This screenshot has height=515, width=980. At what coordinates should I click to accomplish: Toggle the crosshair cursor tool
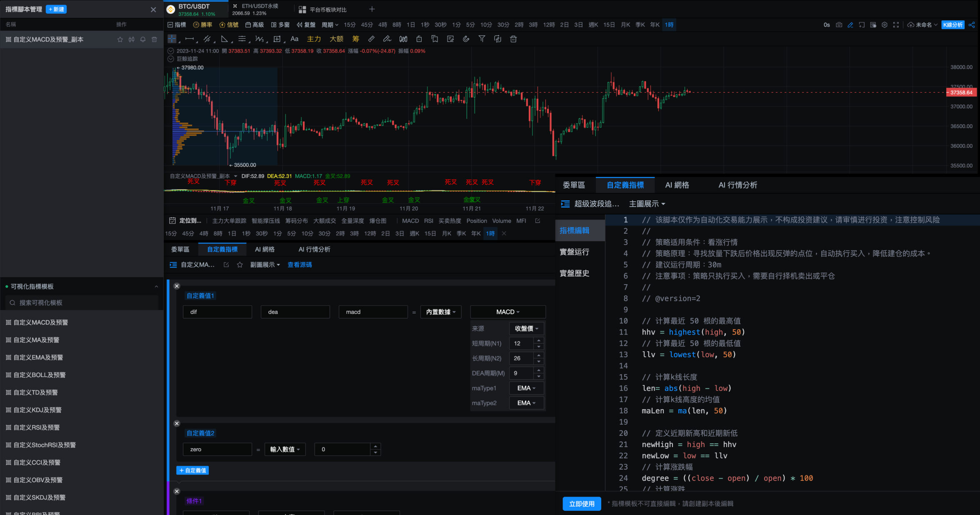(172, 39)
